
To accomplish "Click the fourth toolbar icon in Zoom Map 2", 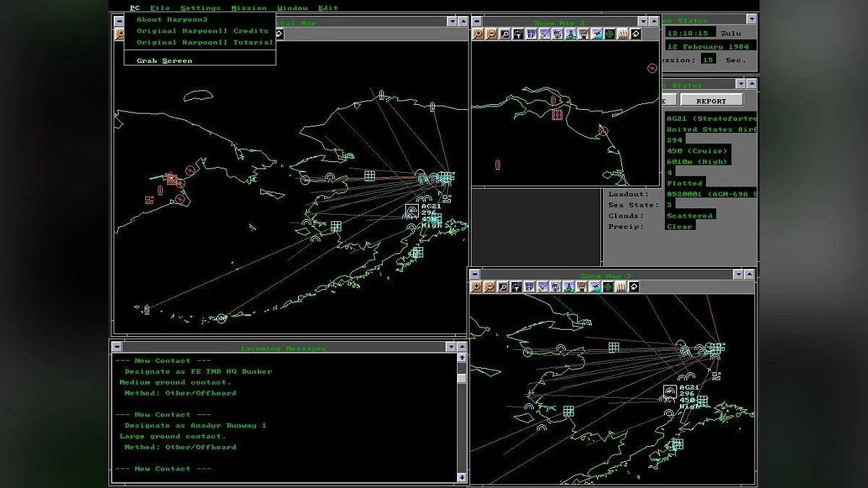I will click(x=517, y=33).
